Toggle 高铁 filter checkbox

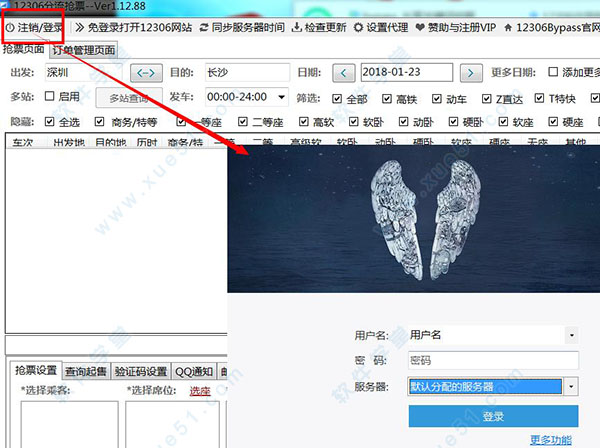(387, 99)
